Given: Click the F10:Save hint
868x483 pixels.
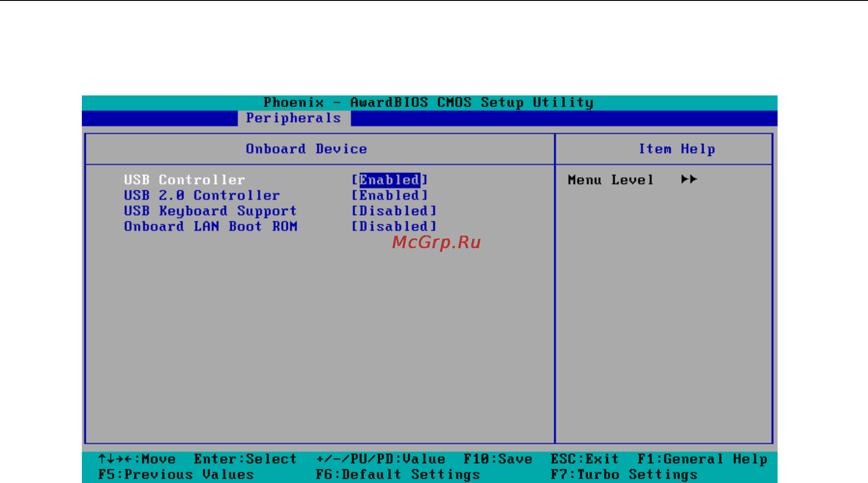Looking at the screenshot, I should click(x=498, y=459).
